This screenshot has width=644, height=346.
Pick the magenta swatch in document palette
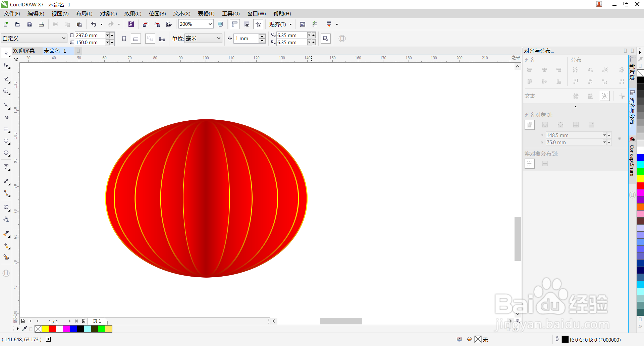(x=66, y=329)
